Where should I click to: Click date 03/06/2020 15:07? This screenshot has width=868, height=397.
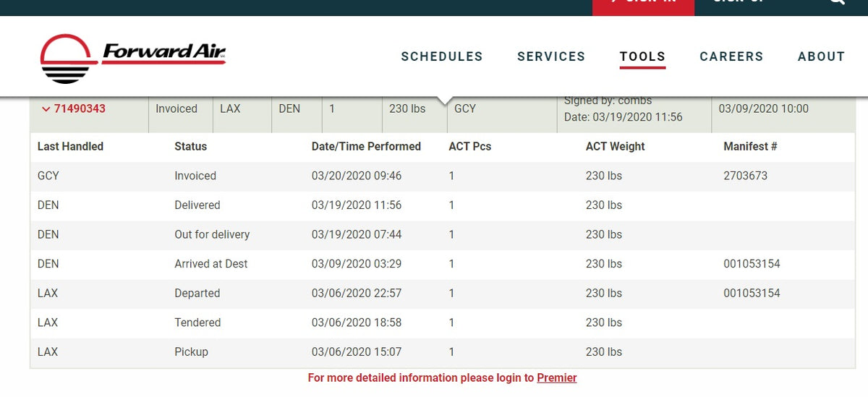357,351
